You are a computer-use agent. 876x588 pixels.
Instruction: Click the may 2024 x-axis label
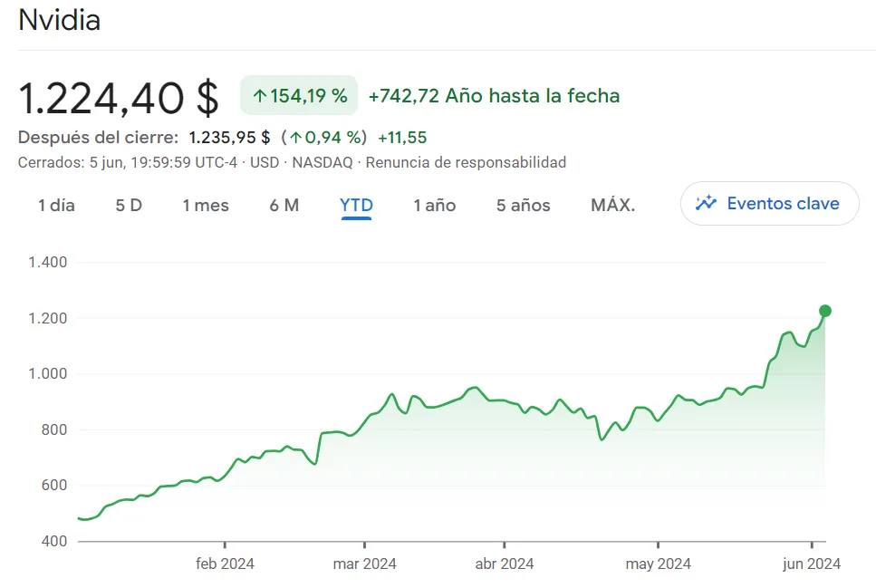click(659, 564)
